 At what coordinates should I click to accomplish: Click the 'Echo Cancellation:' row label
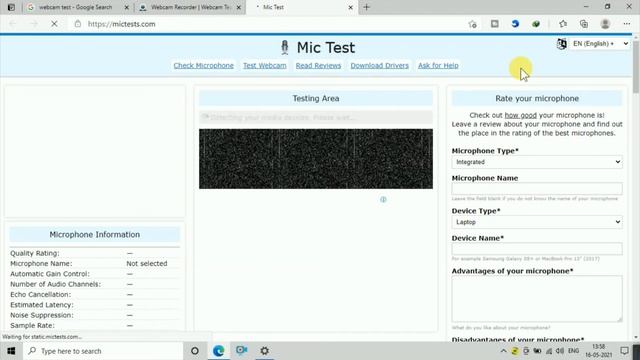pyautogui.click(x=40, y=294)
